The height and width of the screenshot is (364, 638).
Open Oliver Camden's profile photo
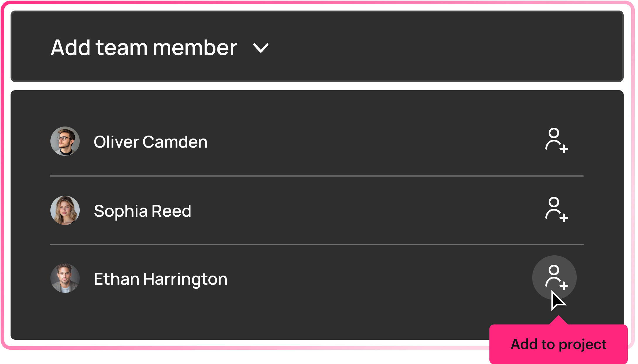65,141
